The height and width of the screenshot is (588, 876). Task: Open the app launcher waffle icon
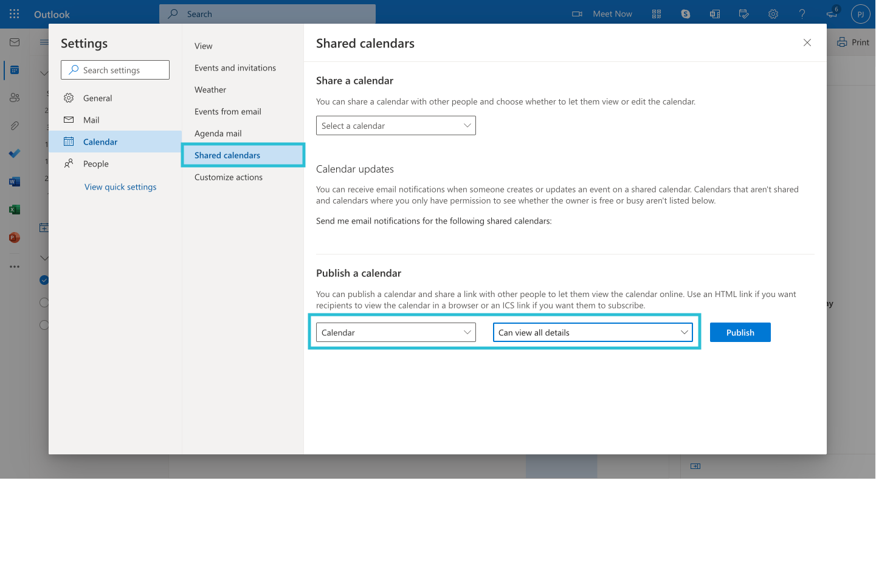pyautogui.click(x=15, y=14)
